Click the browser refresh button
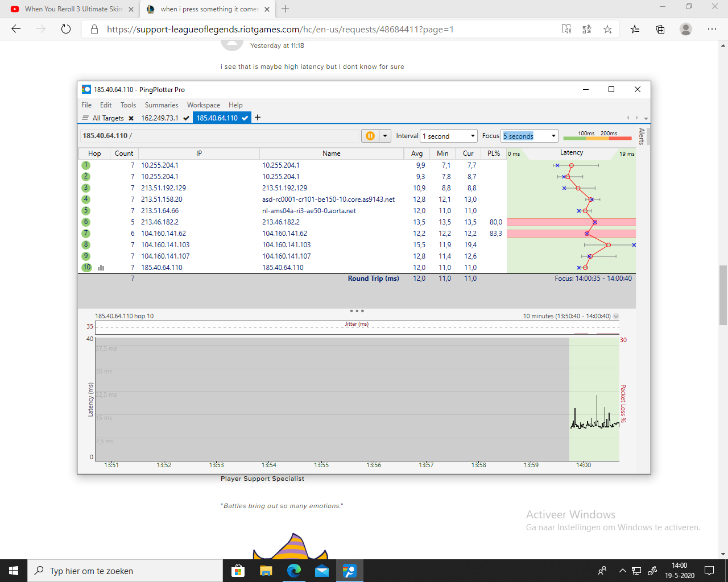Screen dimensions: 728x582 coord(66,29)
